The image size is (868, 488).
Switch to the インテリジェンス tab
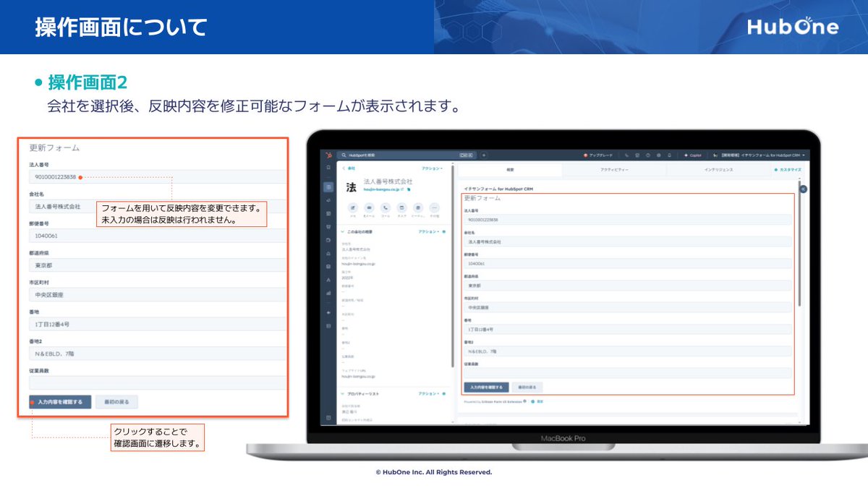(719, 169)
